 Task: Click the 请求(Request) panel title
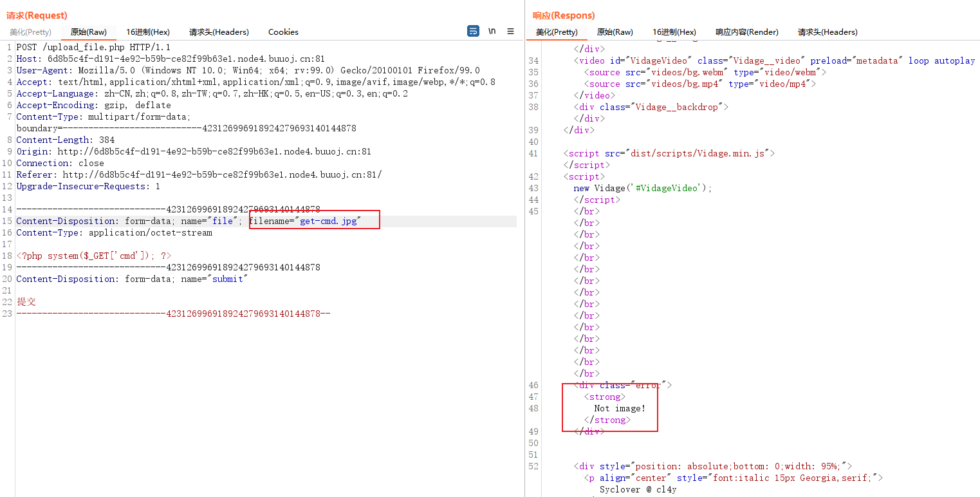coord(37,15)
